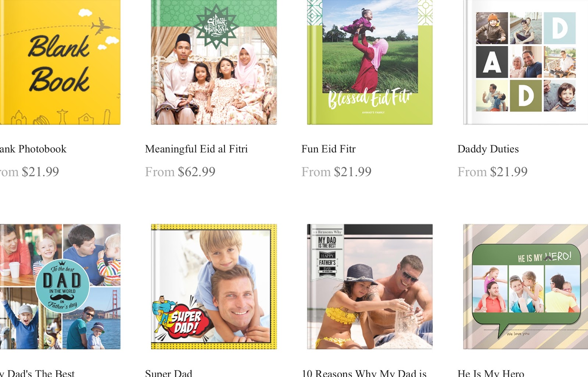Image resolution: width=588 pixels, height=377 pixels.
Task: Open the Best DAD in the World cover
Action: click(60, 287)
